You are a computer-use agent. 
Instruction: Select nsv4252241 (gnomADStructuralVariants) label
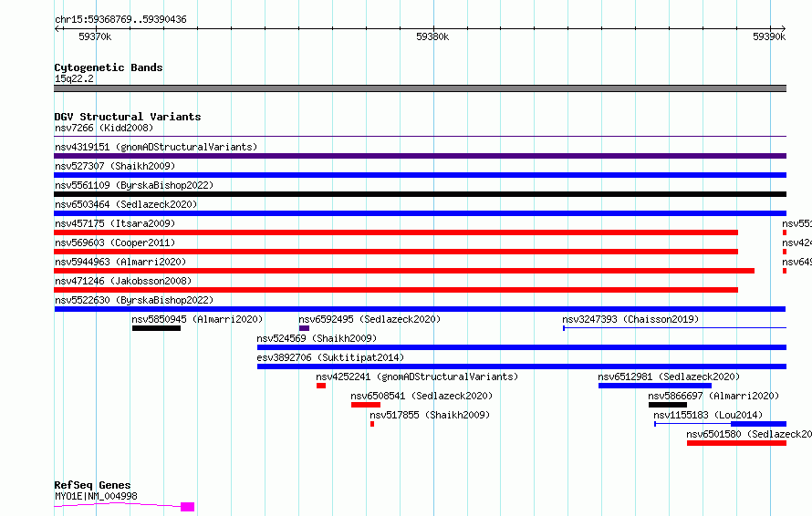click(417, 377)
